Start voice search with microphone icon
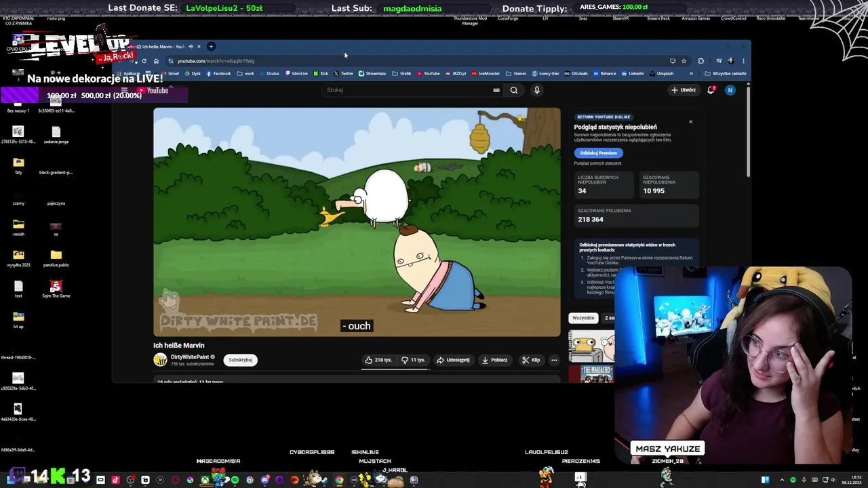 (x=536, y=90)
